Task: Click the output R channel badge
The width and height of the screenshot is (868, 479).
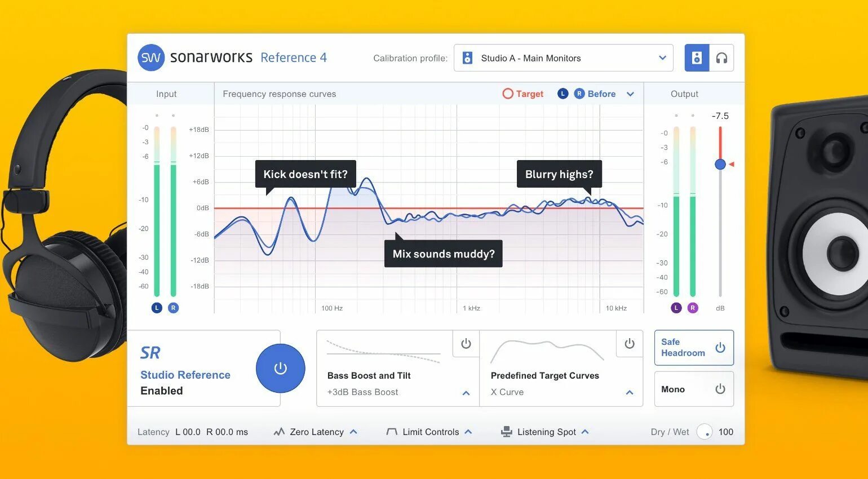Action: pyautogui.click(x=693, y=308)
